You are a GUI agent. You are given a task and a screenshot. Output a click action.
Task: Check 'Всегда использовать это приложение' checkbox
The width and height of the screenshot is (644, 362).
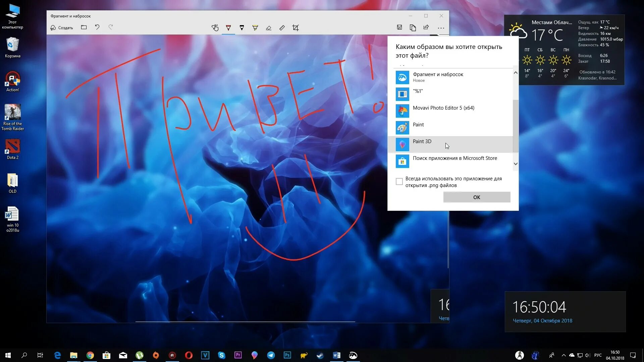click(399, 182)
